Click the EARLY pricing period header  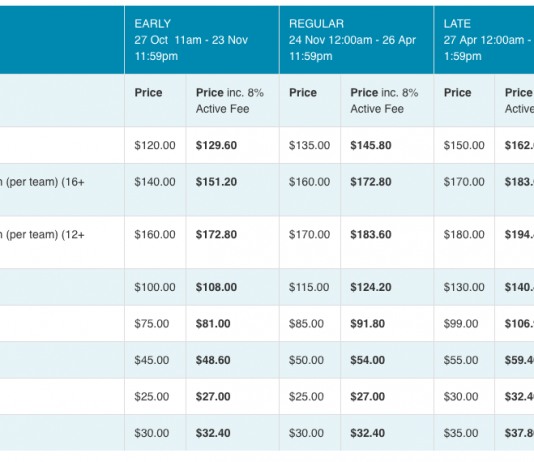click(202, 40)
